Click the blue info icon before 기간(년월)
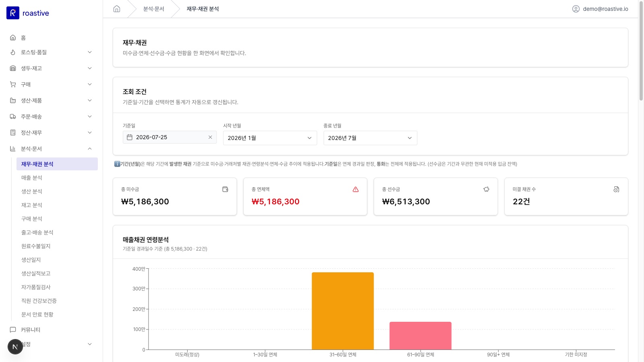644x362 pixels. tap(117, 164)
